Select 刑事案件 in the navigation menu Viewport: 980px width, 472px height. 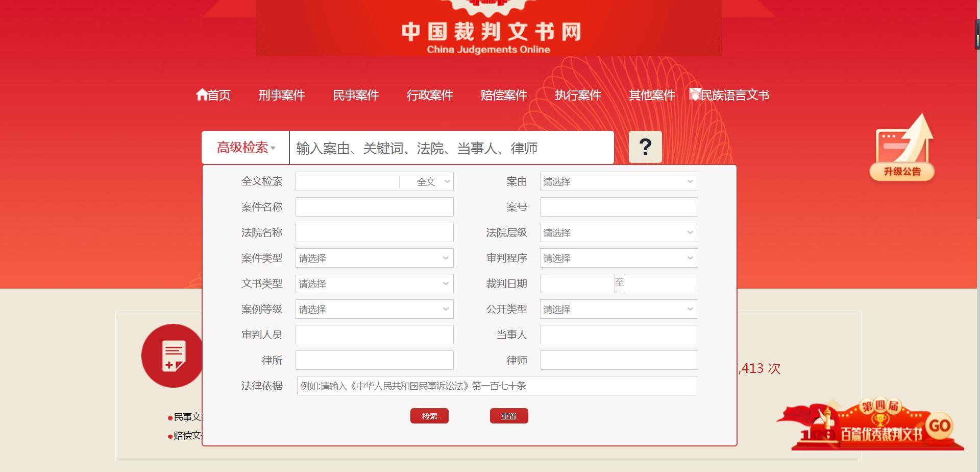[x=282, y=95]
